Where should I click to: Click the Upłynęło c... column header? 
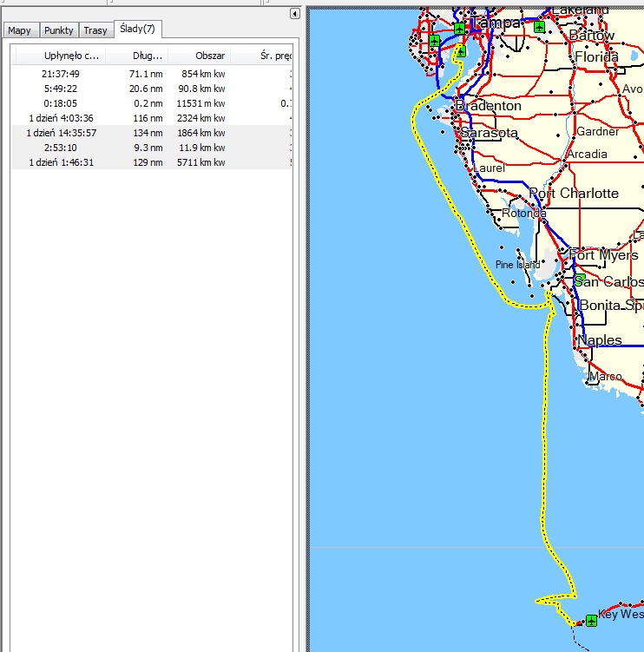[x=72, y=56]
